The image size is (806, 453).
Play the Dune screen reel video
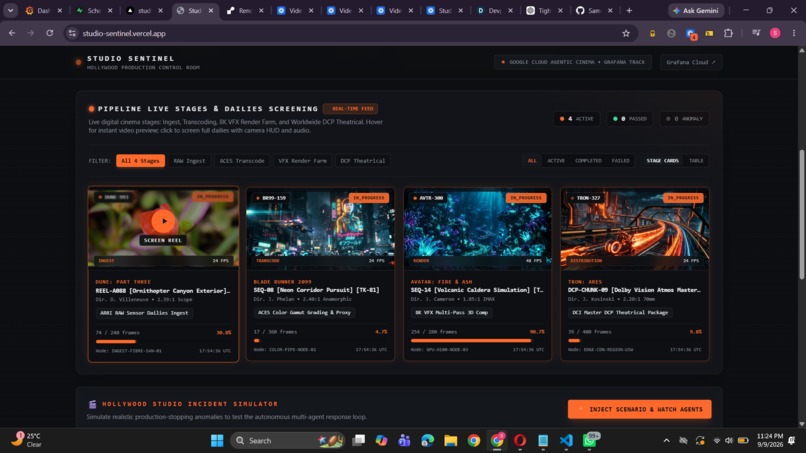click(x=163, y=221)
